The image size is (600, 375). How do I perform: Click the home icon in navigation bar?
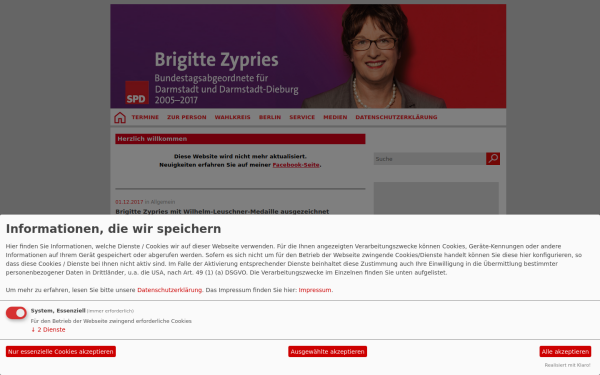(x=120, y=117)
